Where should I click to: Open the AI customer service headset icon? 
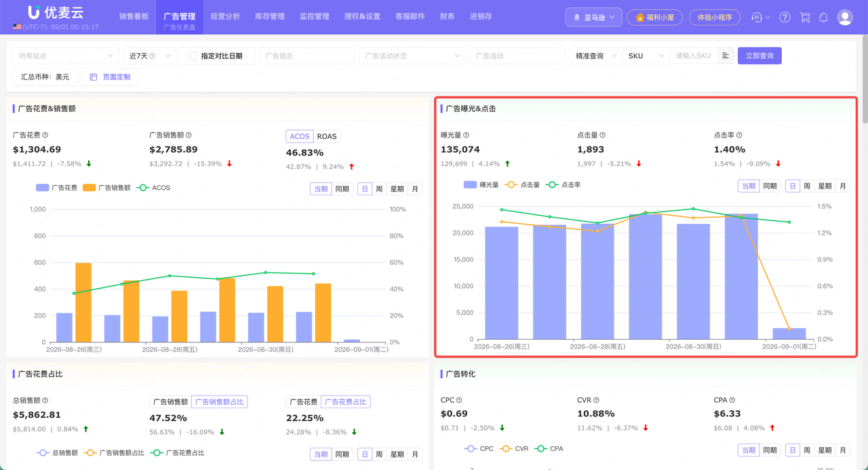[757, 18]
